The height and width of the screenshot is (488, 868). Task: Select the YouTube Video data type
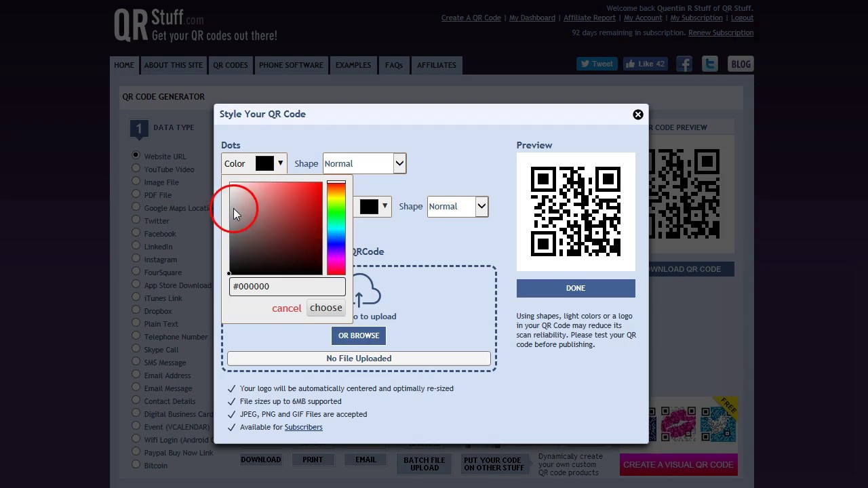point(136,168)
